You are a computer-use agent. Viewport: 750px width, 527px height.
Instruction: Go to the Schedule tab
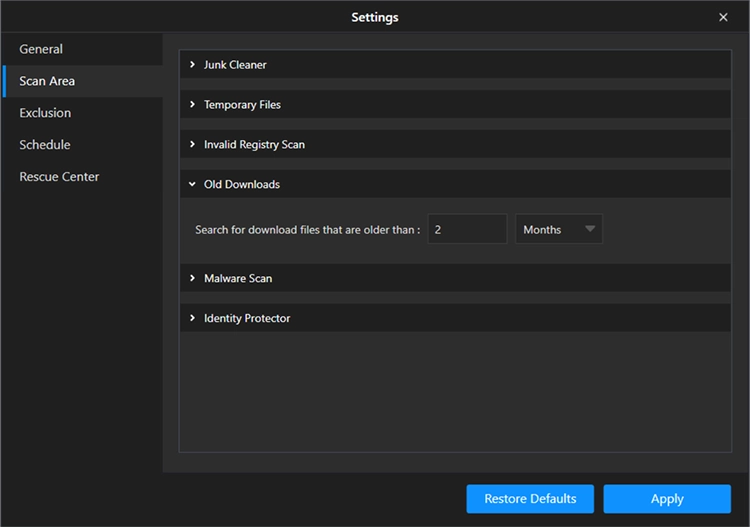tap(45, 145)
